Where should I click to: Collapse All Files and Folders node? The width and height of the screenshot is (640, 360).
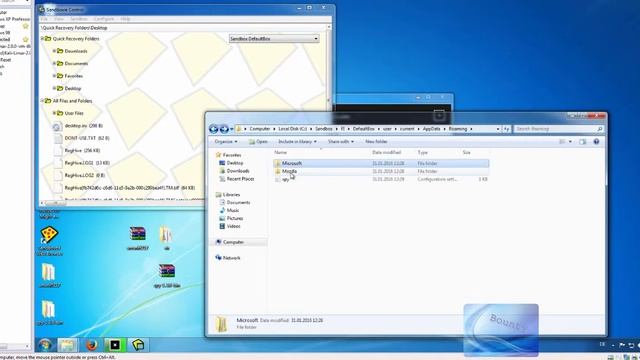[42, 100]
